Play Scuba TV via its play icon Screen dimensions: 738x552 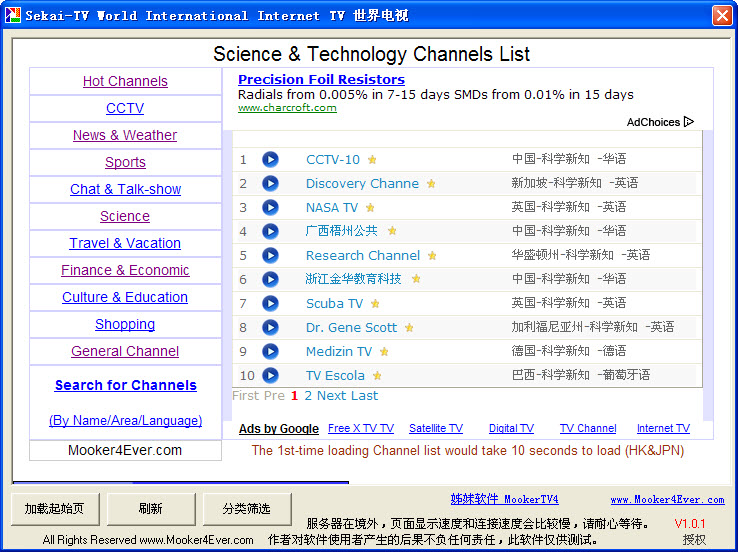point(270,304)
